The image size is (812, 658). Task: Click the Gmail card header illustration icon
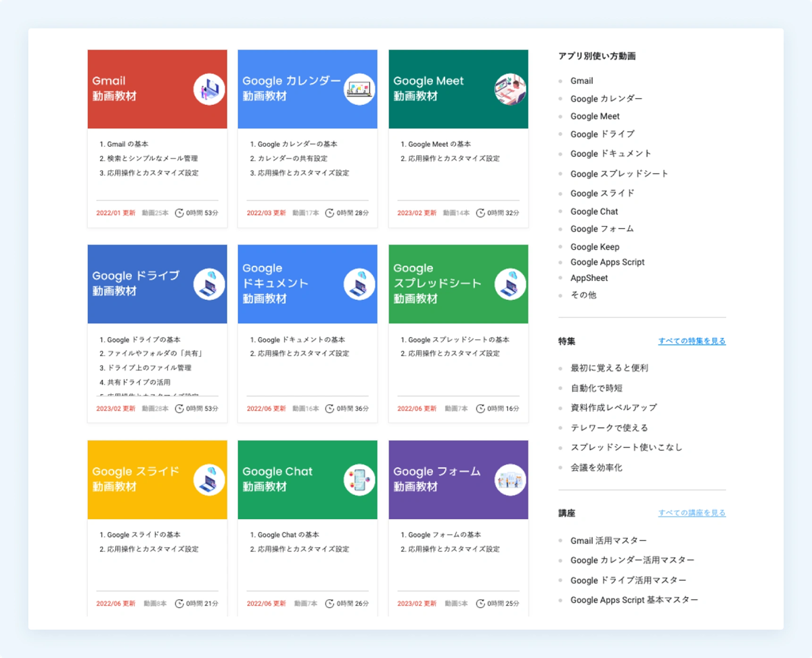point(208,88)
